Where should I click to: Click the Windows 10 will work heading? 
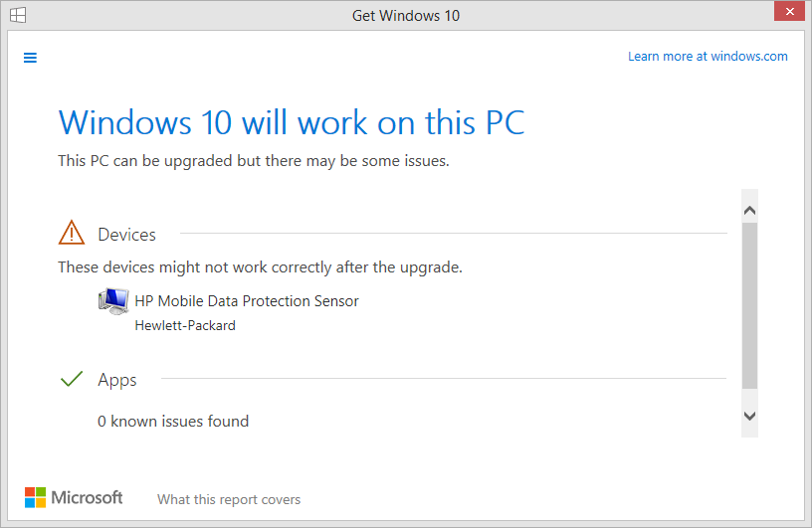292,122
